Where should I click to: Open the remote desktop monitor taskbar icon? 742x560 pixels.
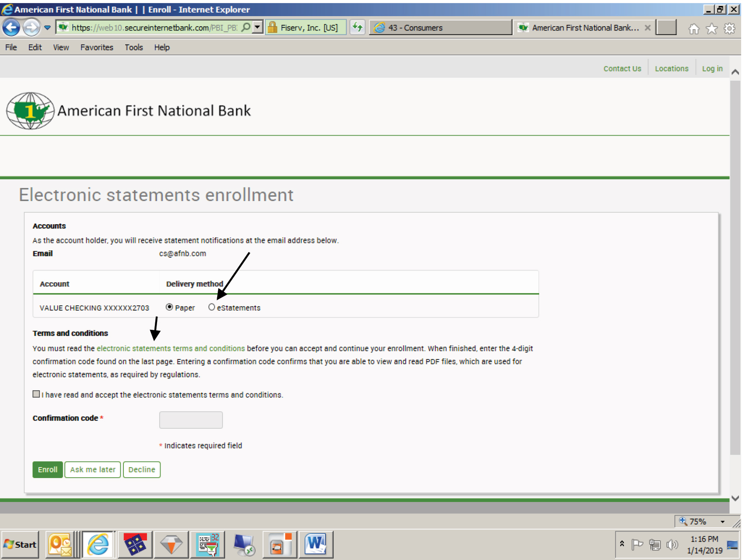point(244,544)
